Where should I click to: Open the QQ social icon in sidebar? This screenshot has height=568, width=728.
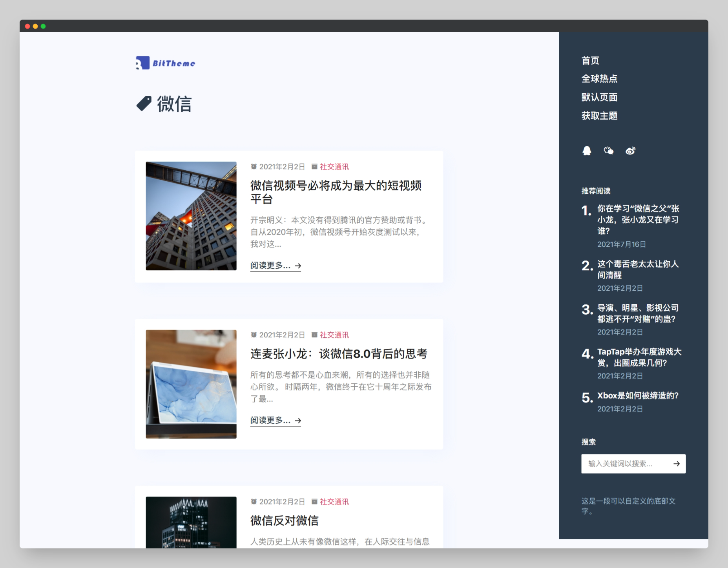pos(587,151)
